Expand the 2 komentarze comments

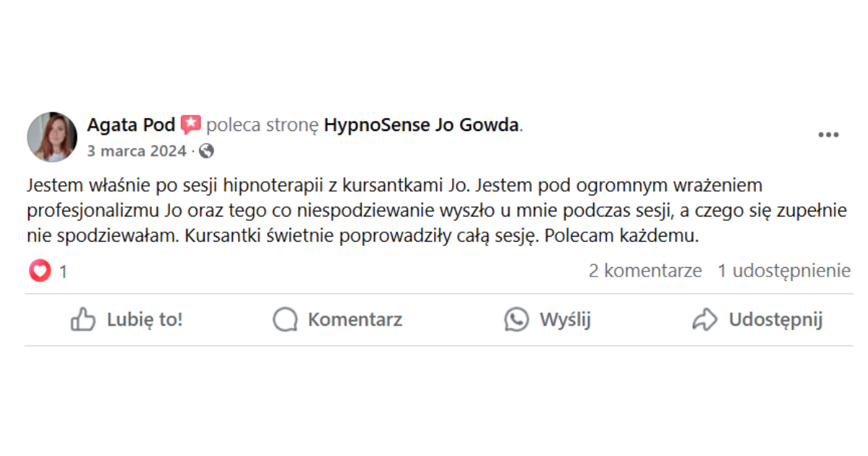(645, 271)
